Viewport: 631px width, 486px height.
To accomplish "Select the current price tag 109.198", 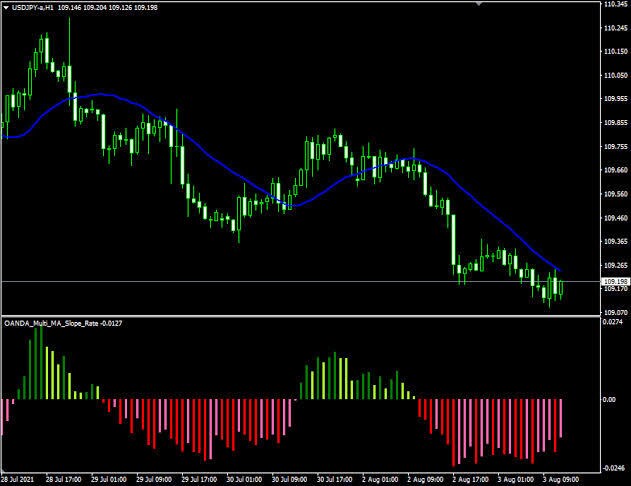I will pyautogui.click(x=616, y=281).
